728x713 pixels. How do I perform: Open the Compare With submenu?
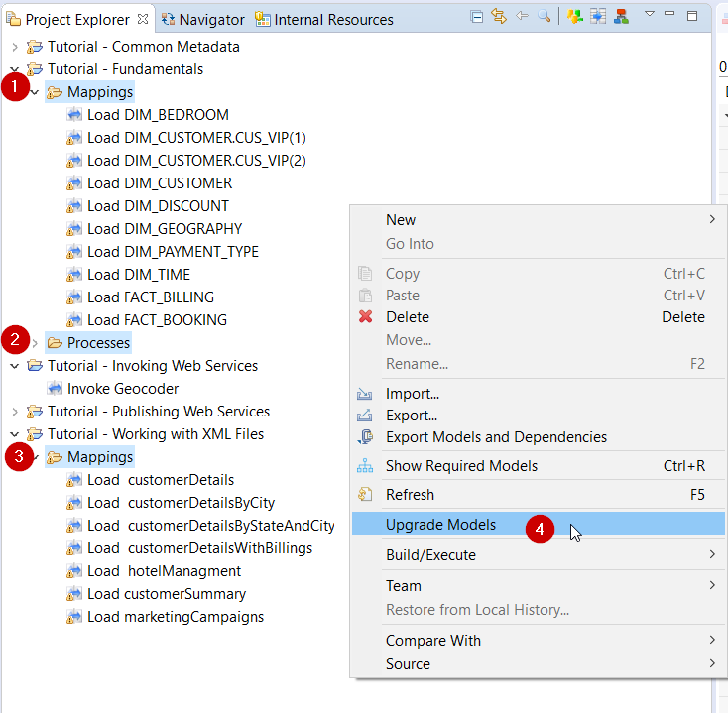tap(539, 641)
